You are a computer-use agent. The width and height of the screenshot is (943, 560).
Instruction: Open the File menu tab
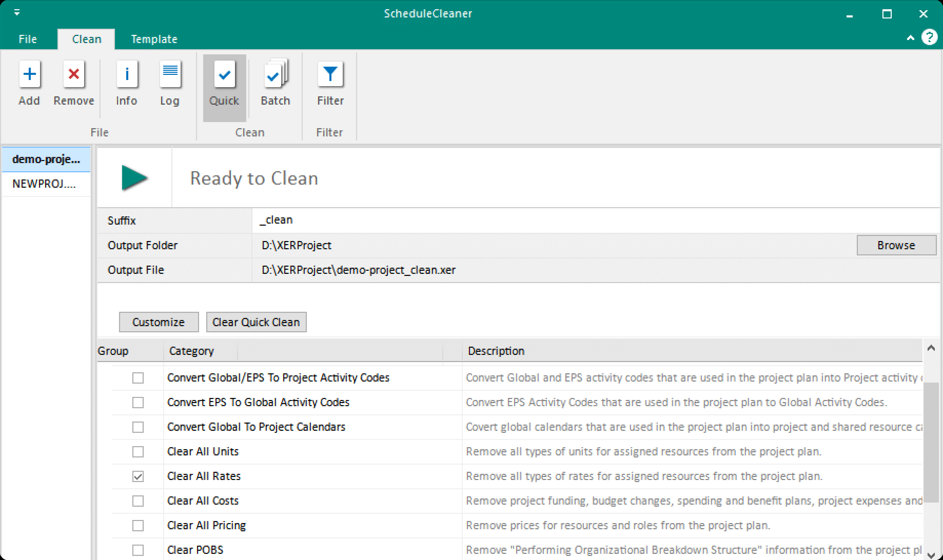tap(28, 39)
